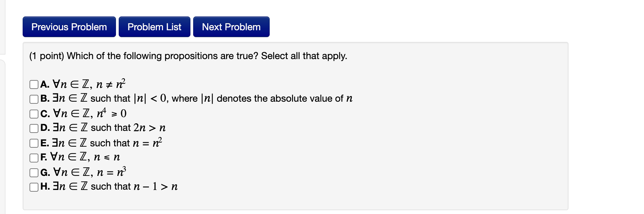The image size is (644, 214).
Task: Advance using the Next Problem button
Action: pyautogui.click(x=231, y=27)
